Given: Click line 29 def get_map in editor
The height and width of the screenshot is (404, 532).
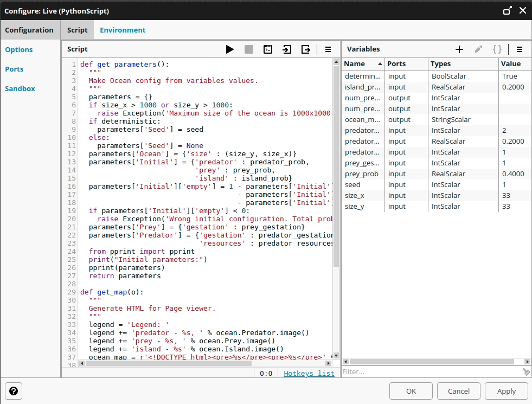Looking at the screenshot, I should (x=112, y=292).
